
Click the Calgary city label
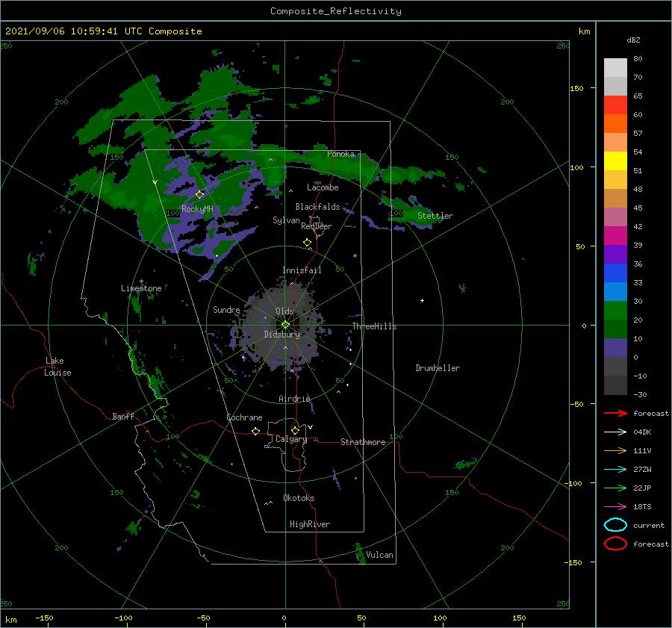[291, 439]
